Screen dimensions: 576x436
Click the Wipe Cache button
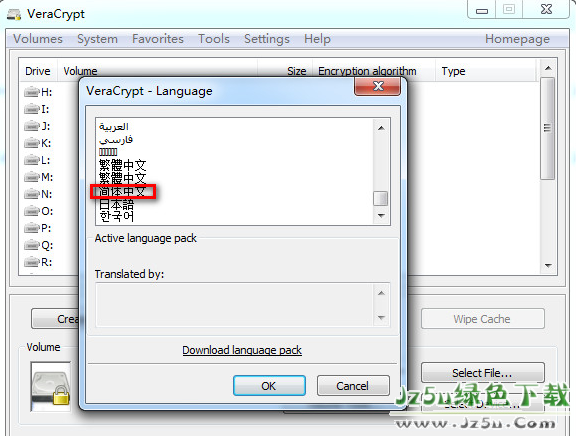(x=483, y=319)
